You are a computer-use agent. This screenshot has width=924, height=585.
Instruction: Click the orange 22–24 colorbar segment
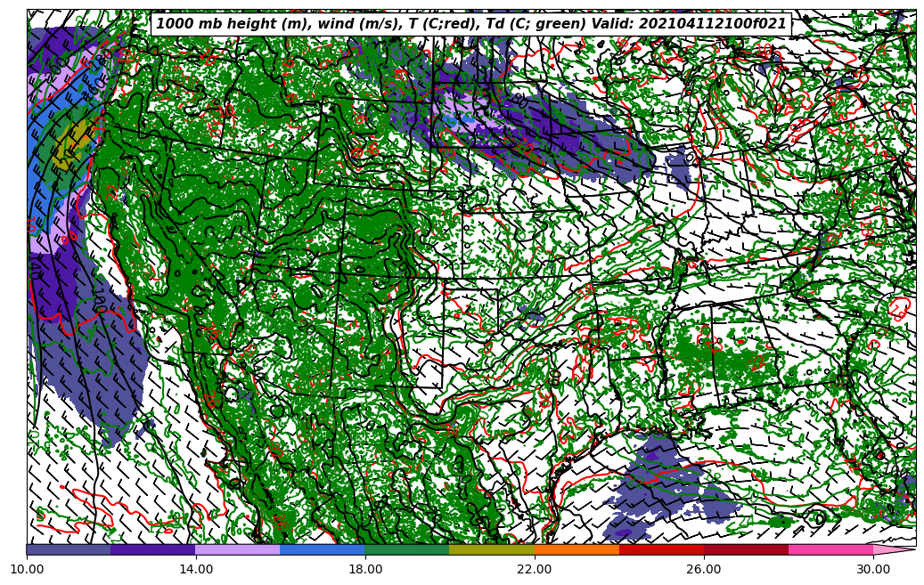point(576,549)
